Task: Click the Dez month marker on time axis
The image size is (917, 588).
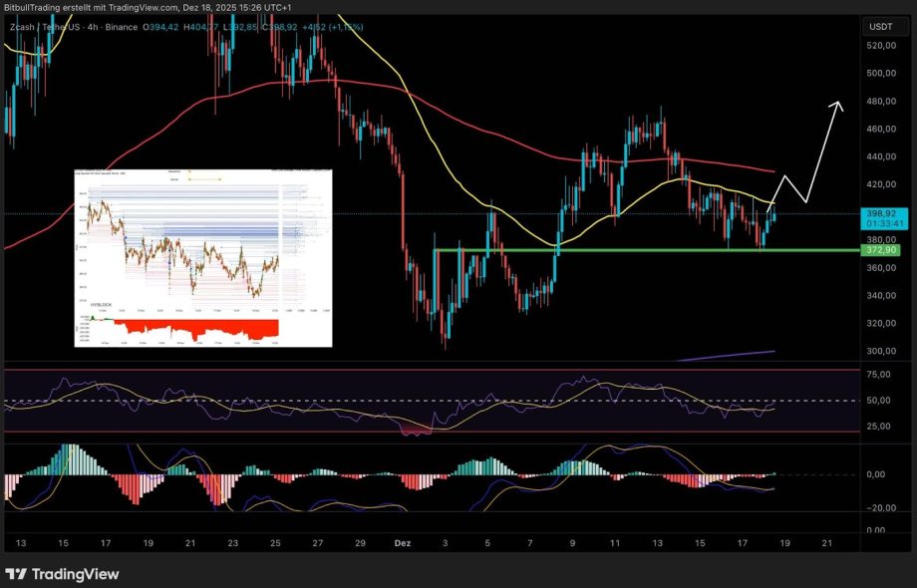Action: [x=403, y=544]
